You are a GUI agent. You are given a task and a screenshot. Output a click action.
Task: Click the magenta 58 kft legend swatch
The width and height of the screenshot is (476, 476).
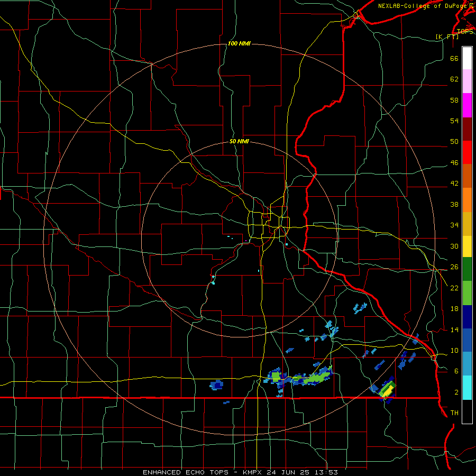click(x=467, y=105)
